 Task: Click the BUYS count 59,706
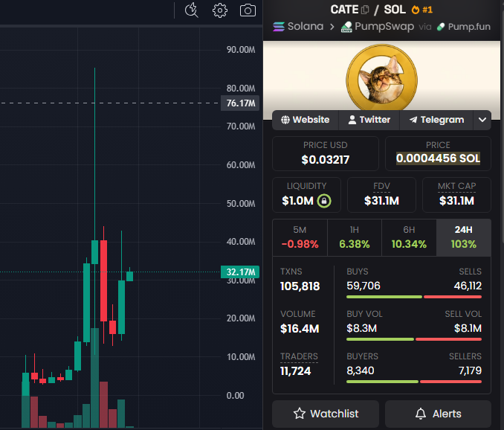(x=364, y=286)
